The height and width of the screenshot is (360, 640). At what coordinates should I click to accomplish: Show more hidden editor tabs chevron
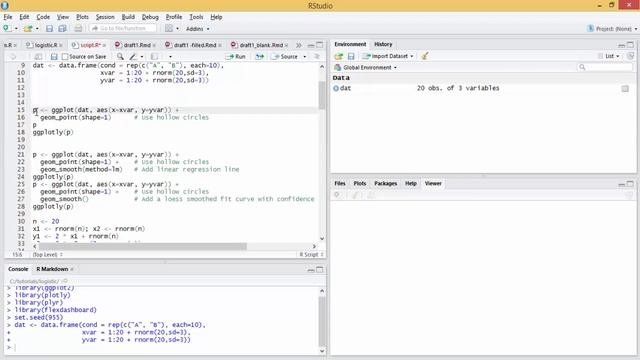click(299, 45)
